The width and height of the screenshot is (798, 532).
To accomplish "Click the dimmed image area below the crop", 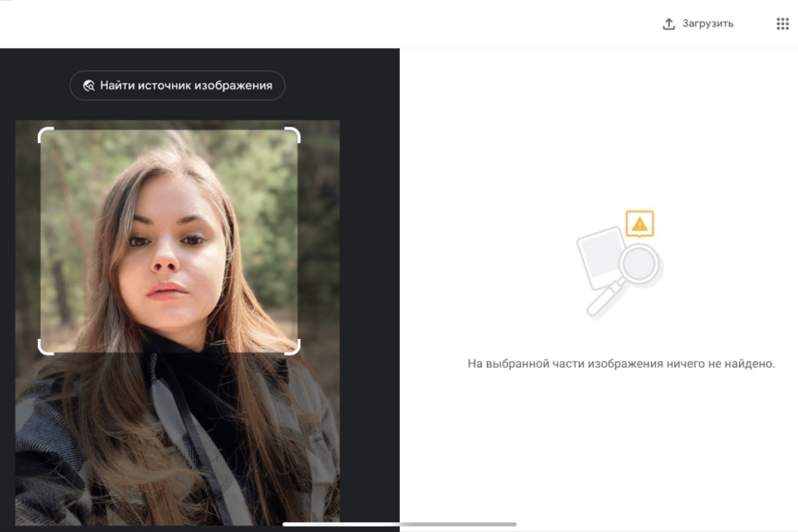I will coord(175,434).
